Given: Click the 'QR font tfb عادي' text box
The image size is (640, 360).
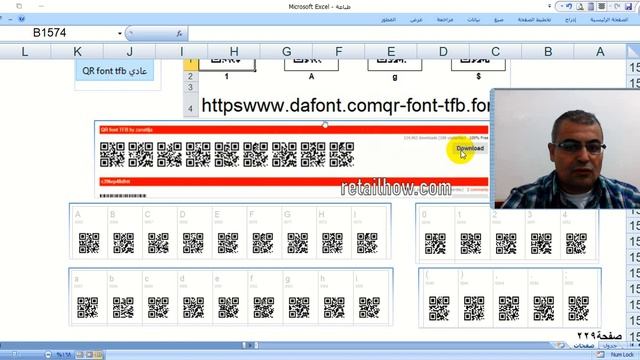Looking at the screenshot, I should [x=115, y=71].
